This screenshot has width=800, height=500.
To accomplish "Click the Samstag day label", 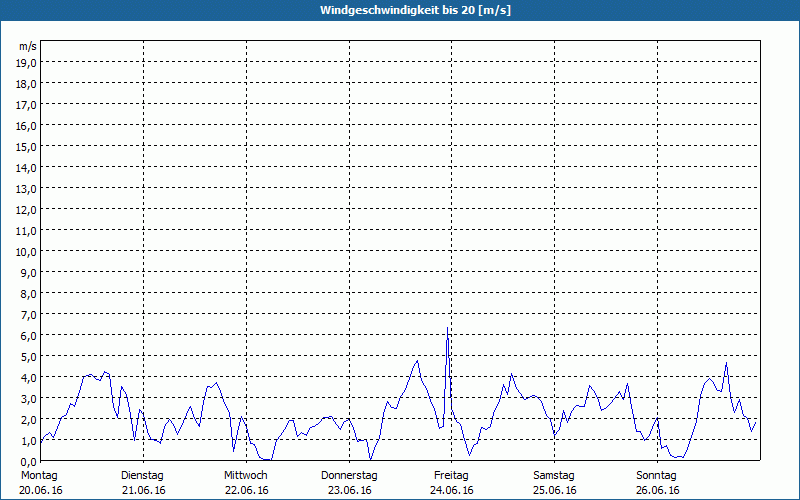I will (554, 475).
